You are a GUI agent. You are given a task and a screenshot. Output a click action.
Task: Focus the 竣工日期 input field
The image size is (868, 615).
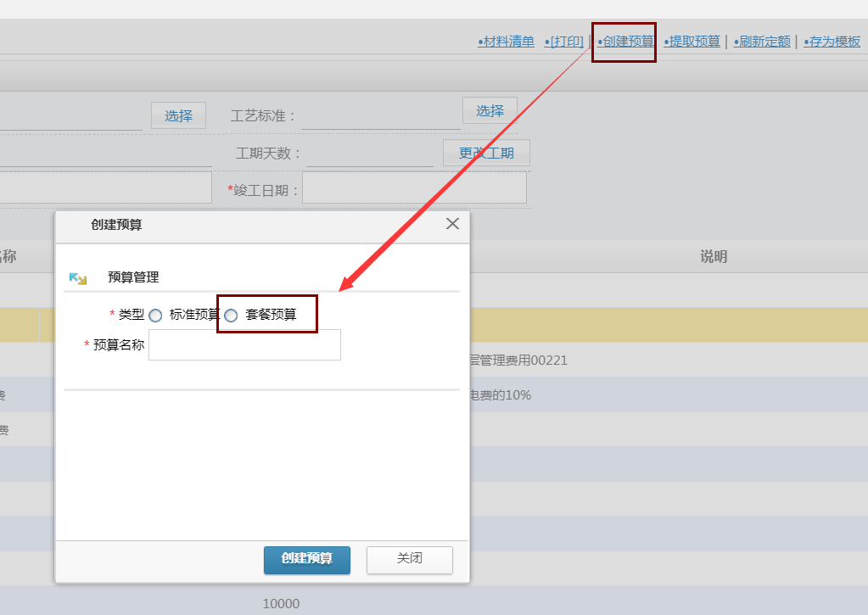tap(414, 188)
